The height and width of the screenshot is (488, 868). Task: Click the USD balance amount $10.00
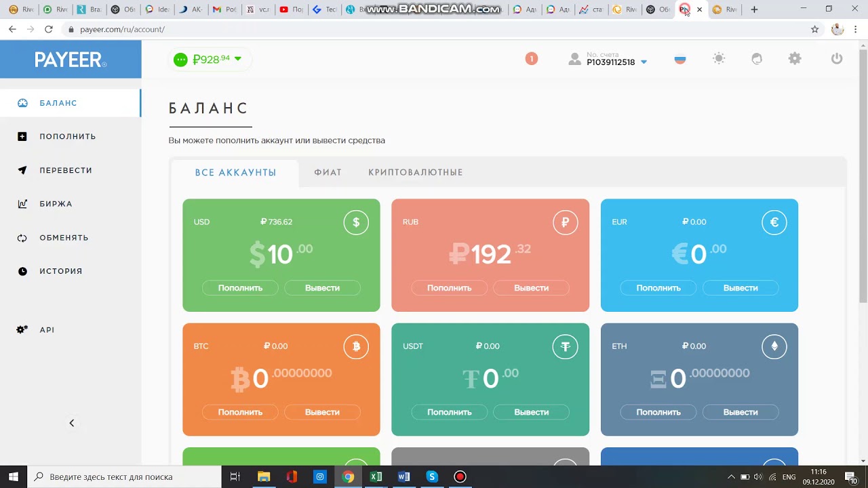[x=281, y=254]
